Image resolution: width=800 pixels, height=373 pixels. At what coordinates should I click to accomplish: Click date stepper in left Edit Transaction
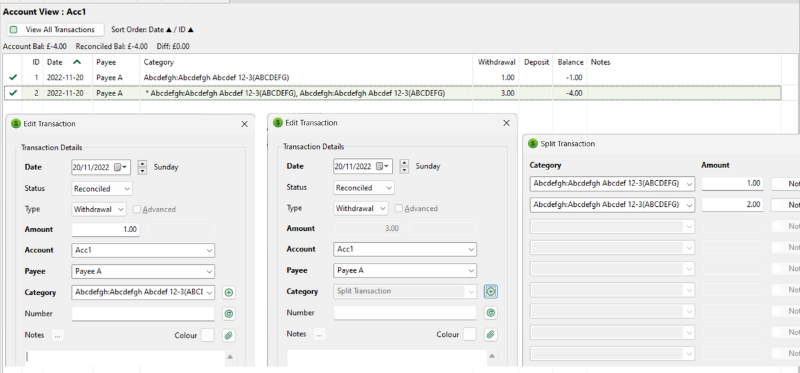tap(142, 167)
